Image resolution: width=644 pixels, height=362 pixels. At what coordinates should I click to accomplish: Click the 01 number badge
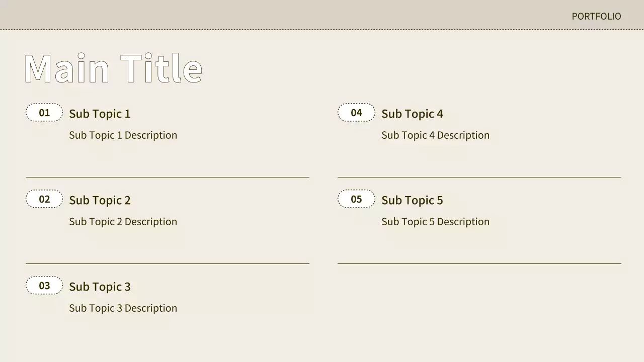coord(44,113)
